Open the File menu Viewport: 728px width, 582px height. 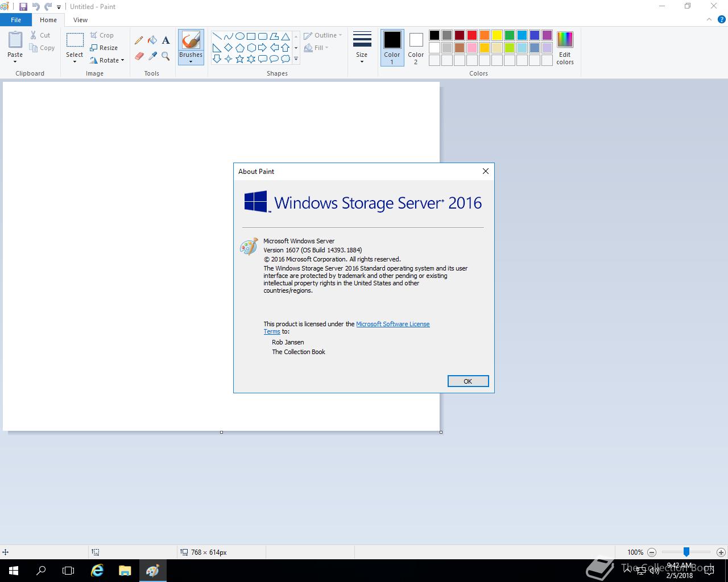pos(16,19)
